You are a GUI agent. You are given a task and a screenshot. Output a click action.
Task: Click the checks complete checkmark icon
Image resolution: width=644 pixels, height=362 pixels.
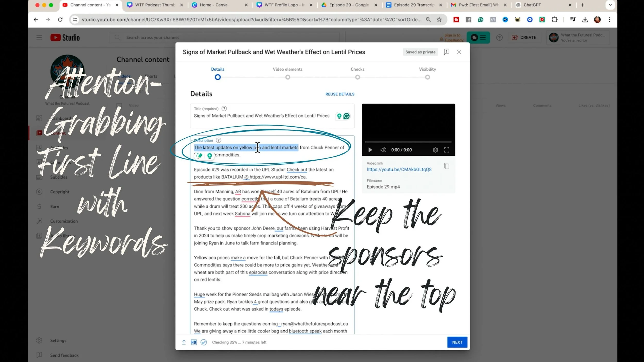point(204,342)
